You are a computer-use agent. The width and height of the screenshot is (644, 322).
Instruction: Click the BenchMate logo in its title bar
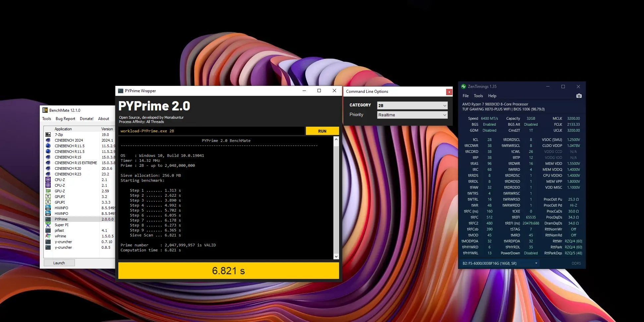click(x=45, y=110)
